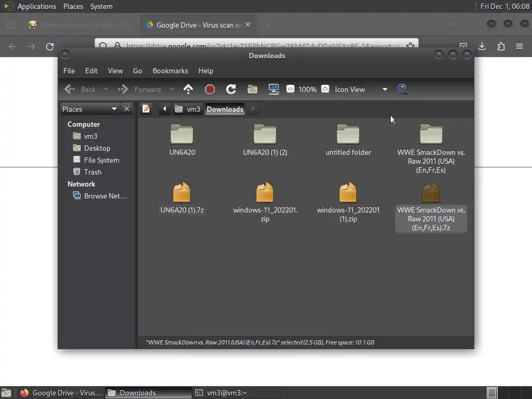
Task: Click the workspace switcher in bottom panel
Action: pos(492,393)
